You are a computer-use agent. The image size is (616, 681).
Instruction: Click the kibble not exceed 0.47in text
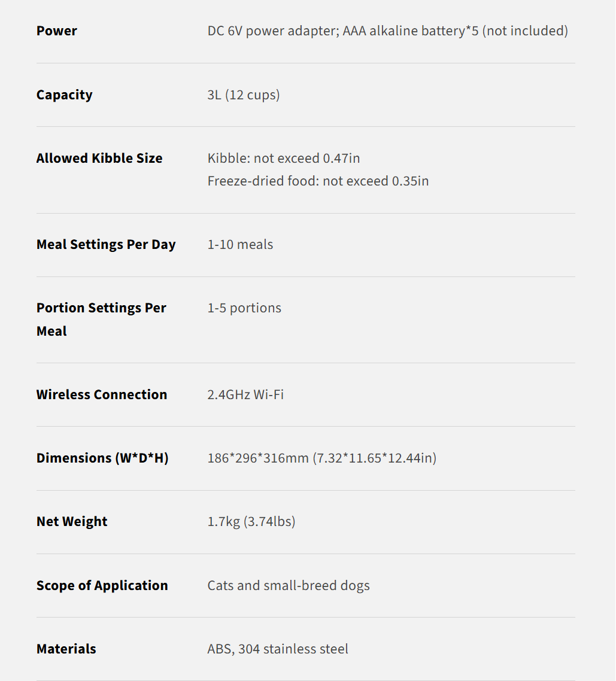[x=284, y=159]
